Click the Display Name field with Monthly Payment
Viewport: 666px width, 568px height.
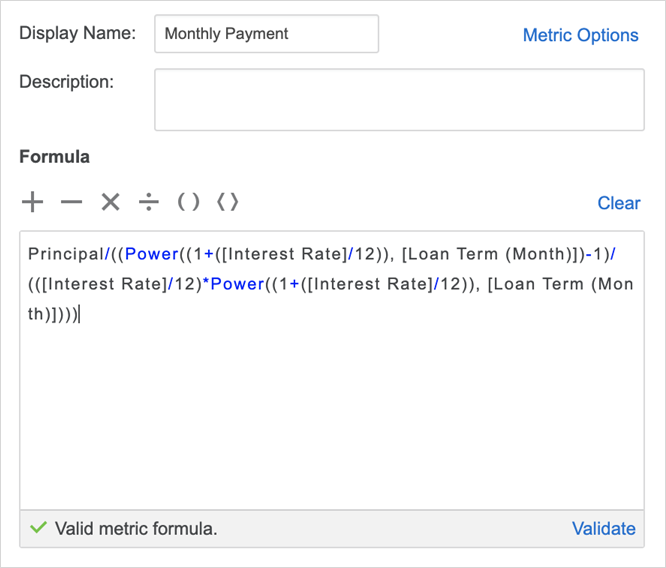click(266, 34)
